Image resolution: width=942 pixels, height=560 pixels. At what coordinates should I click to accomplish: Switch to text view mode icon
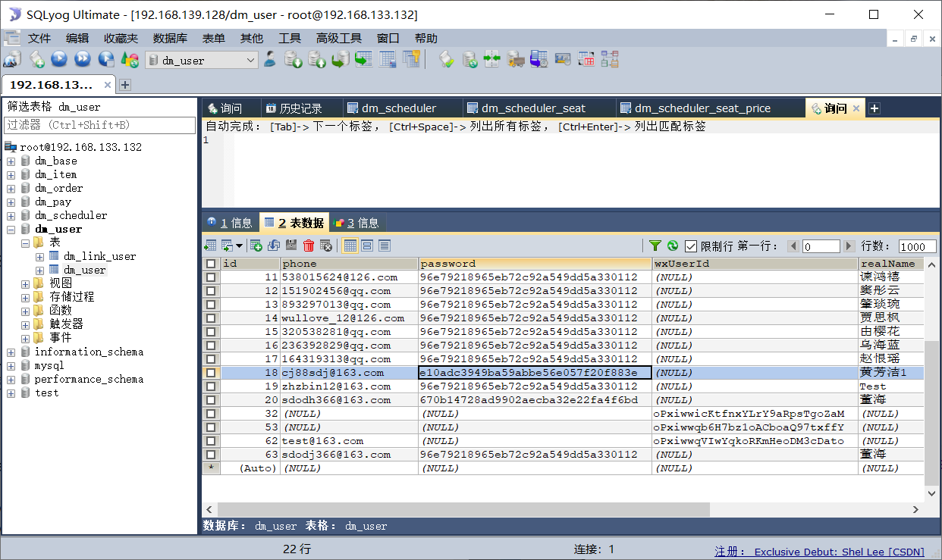(x=385, y=246)
